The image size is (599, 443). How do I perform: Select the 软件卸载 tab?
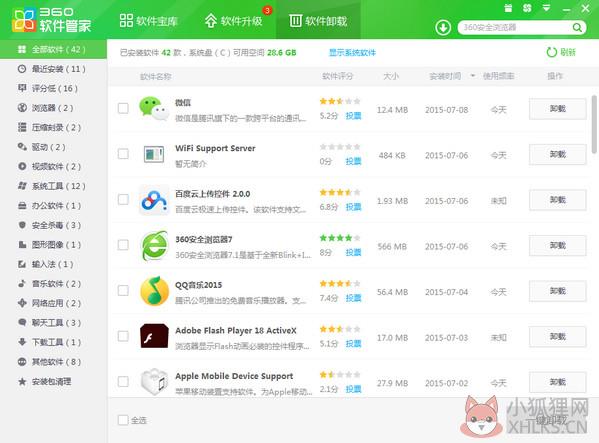[318, 21]
